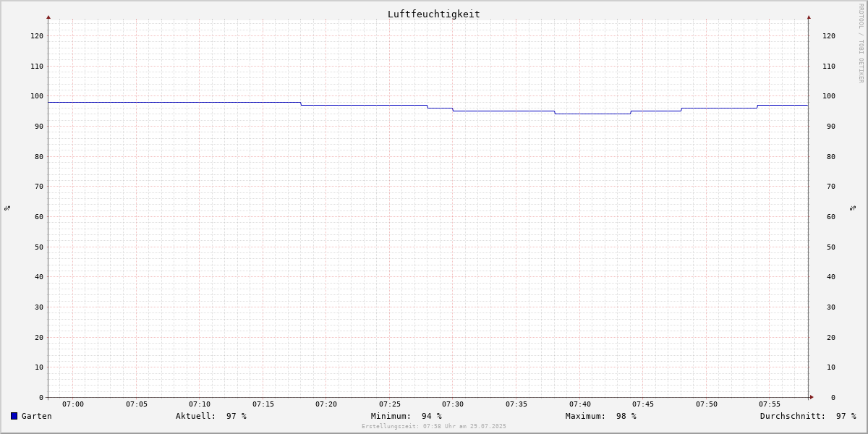This screenshot has width=868, height=434.
Task: Click the 80 label on left axis
Action: point(39,157)
